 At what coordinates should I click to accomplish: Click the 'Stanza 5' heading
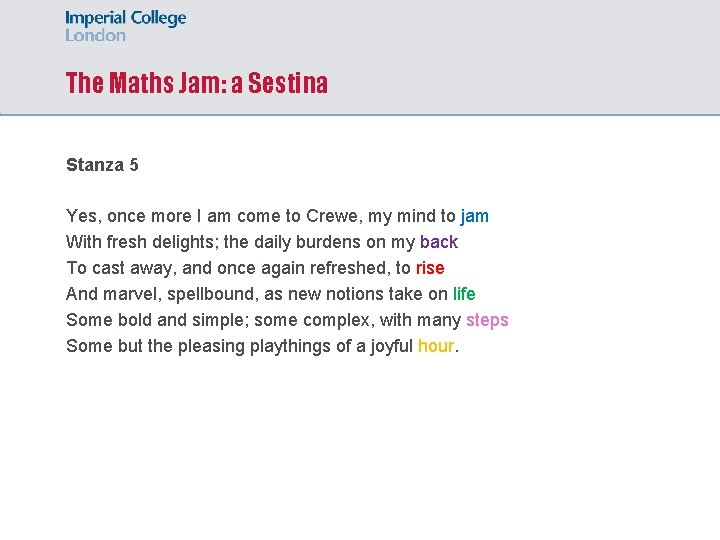(102, 165)
